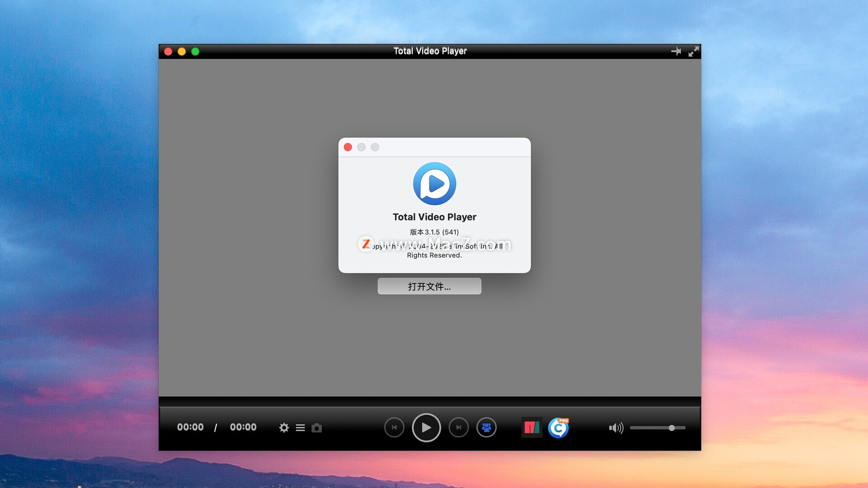The width and height of the screenshot is (868, 488).
Task: Pin window on top icon
Action: pyautogui.click(x=676, y=51)
